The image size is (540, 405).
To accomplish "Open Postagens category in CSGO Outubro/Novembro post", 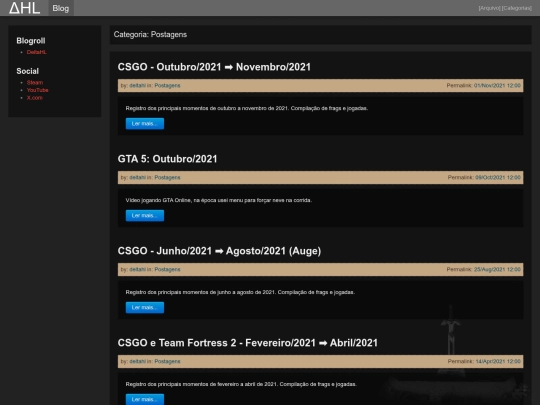I will pos(167,85).
